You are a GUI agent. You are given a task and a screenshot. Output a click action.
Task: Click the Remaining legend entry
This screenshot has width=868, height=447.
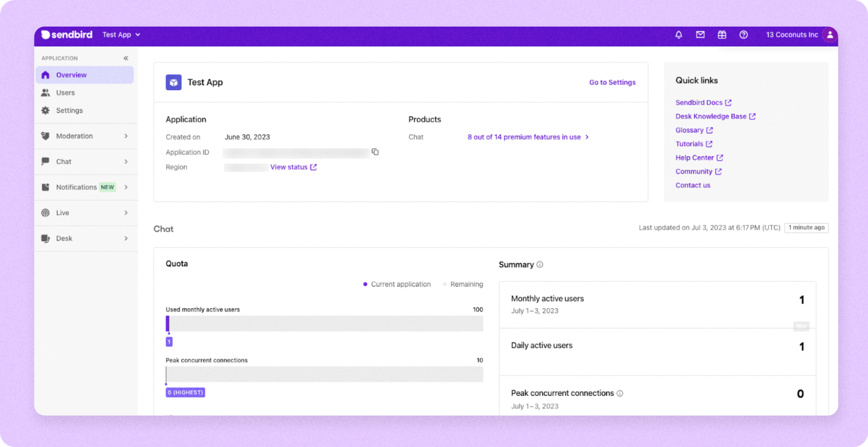pos(463,284)
